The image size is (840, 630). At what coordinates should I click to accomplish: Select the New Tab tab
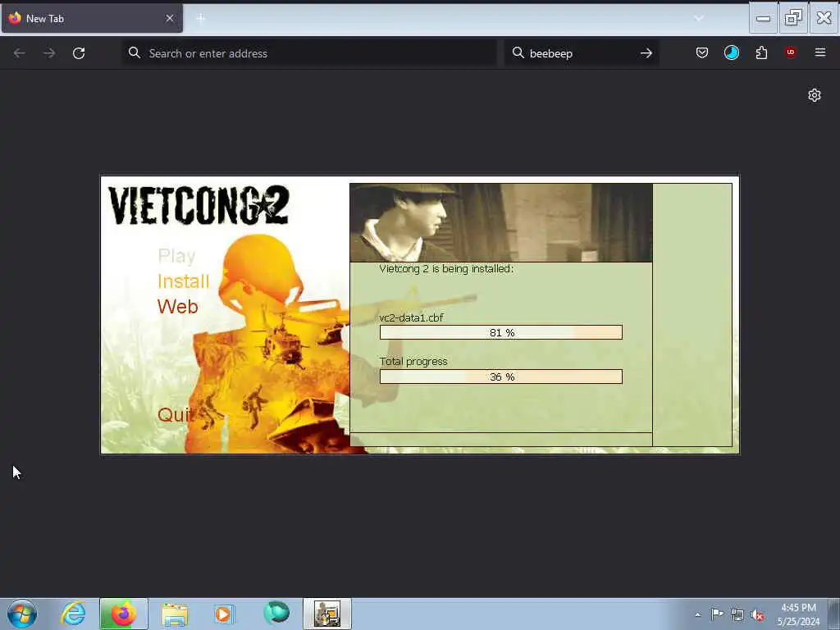[x=92, y=18]
